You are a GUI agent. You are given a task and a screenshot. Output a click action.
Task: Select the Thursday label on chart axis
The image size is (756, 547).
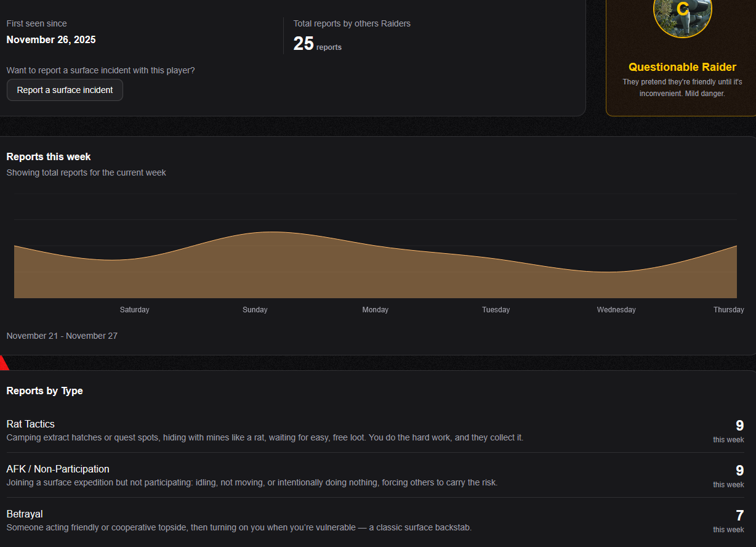point(729,310)
